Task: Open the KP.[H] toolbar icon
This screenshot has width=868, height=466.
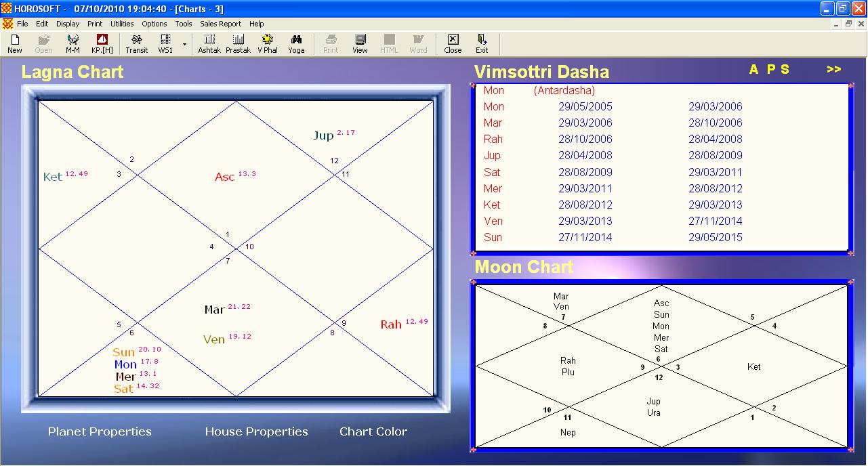Action: [102, 44]
